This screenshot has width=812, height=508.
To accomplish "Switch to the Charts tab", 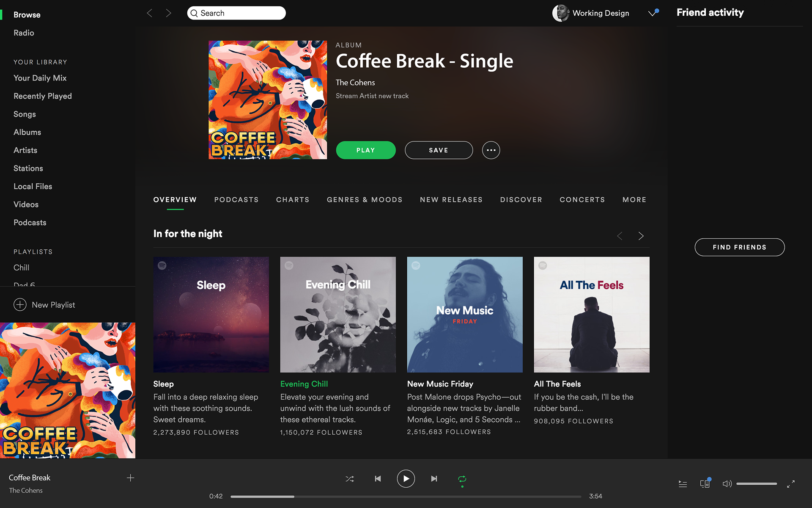I will [293, 200].
